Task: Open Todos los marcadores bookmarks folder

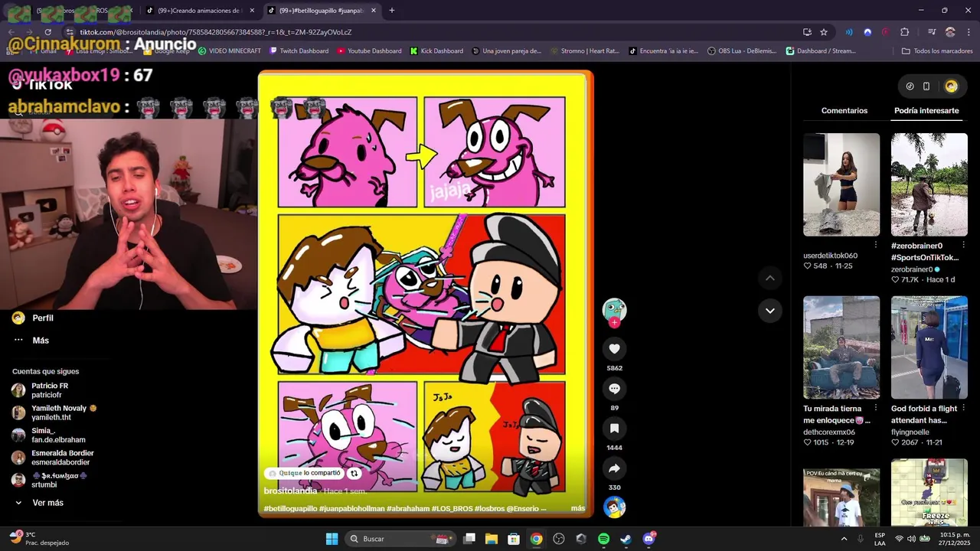Action: pos(937,51)
